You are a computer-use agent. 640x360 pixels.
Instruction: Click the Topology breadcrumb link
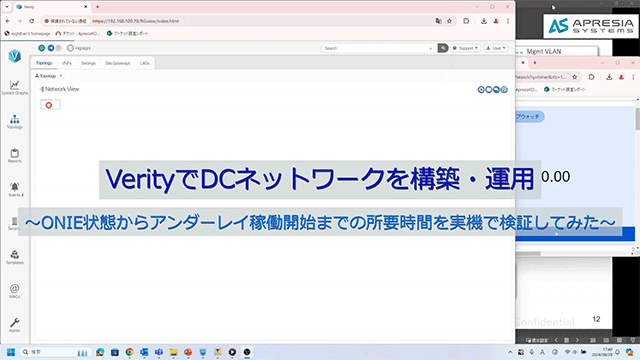(x=48, y=76)
